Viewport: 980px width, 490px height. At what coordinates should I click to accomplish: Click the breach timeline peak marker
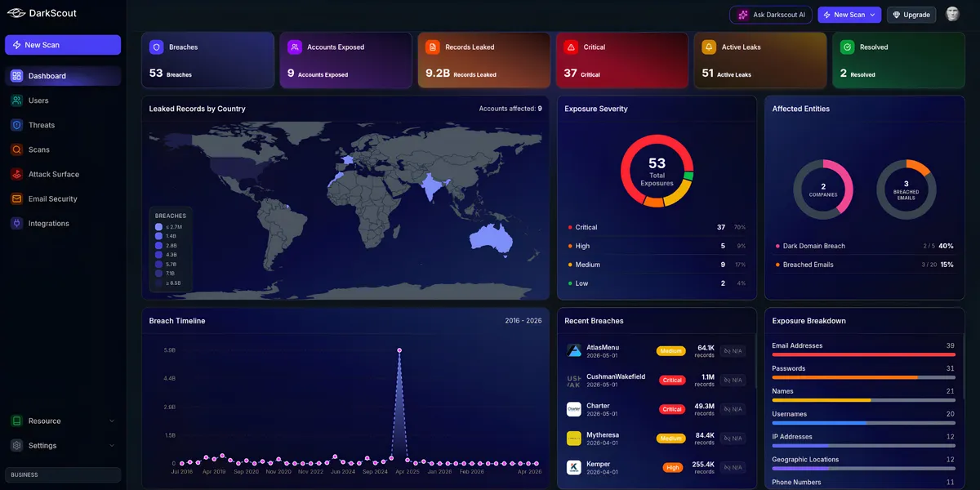tap(399, 350)
